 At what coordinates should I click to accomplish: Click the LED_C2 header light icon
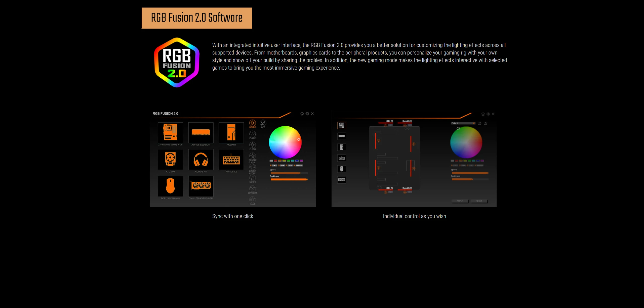click(386, 125)
